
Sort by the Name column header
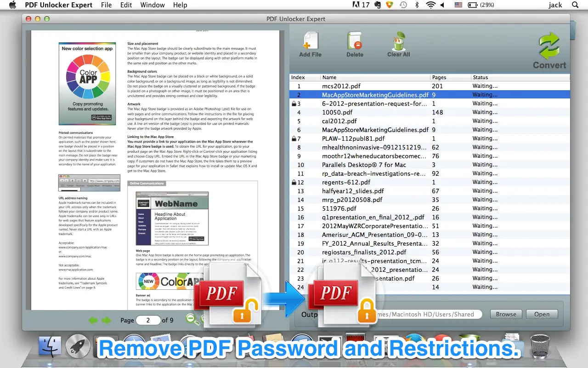[375, 77]
